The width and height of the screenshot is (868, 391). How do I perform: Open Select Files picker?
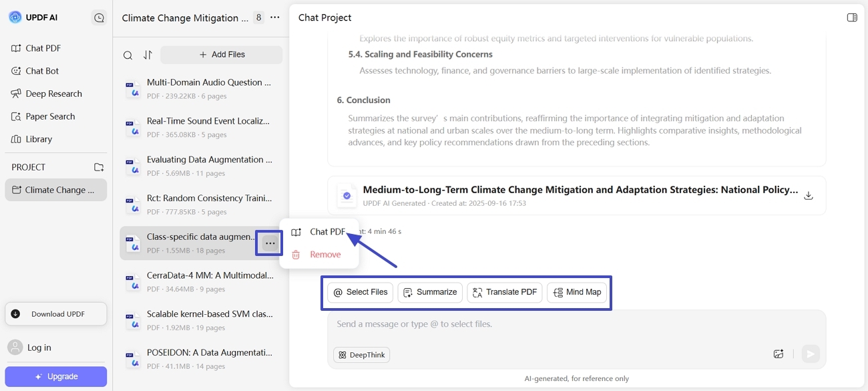point(360,292)
